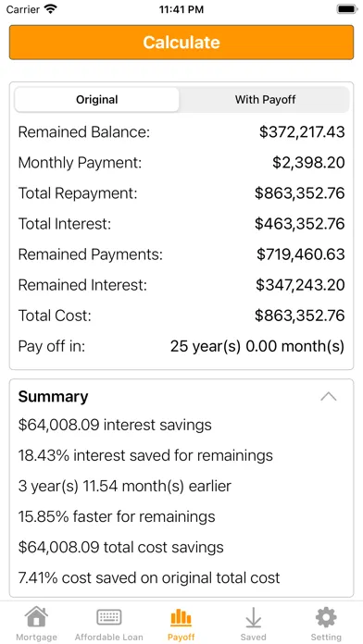
Task: Tap the Remained Balance amount $372,217.43
Action: click(302, 132)
